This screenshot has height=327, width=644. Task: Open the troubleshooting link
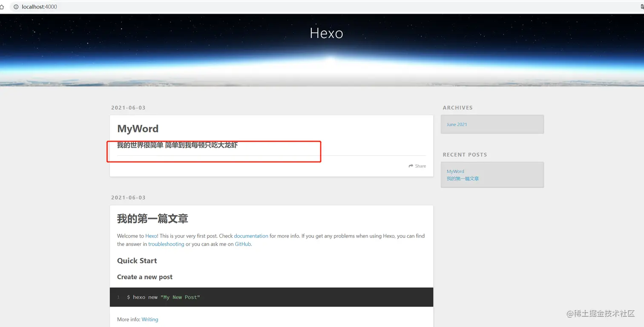tap(166, 244)
